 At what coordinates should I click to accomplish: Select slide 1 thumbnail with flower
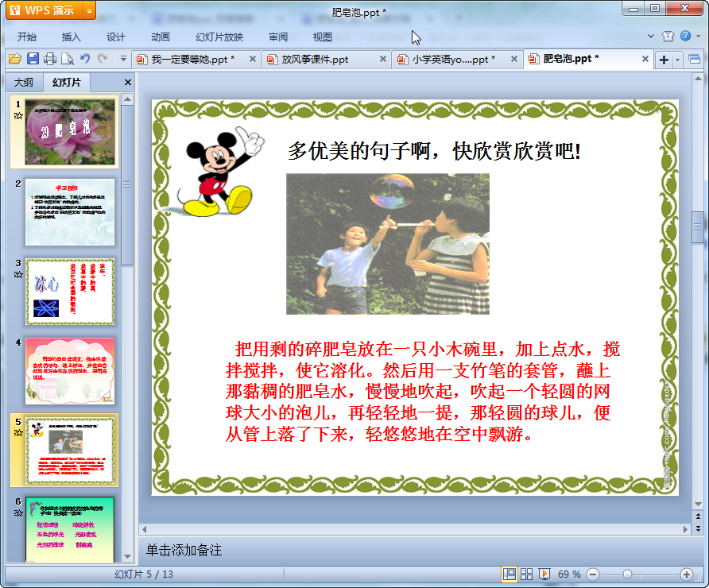(70, 132)
